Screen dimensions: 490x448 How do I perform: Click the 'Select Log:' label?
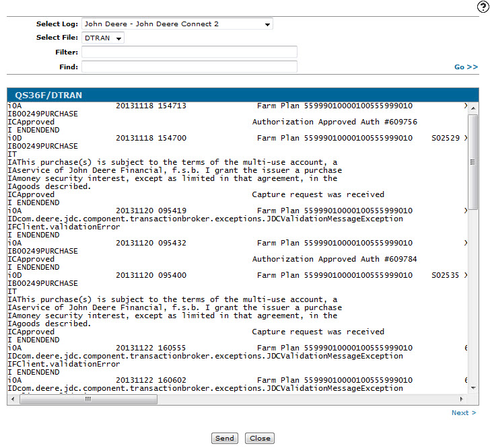click(57, 24)
